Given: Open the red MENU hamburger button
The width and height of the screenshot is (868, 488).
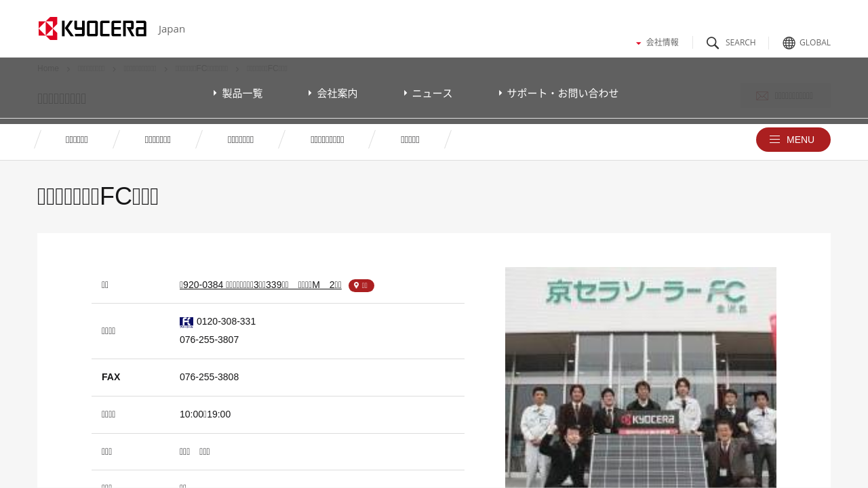Looking at the screenshot, I should (x=793, y=140).
